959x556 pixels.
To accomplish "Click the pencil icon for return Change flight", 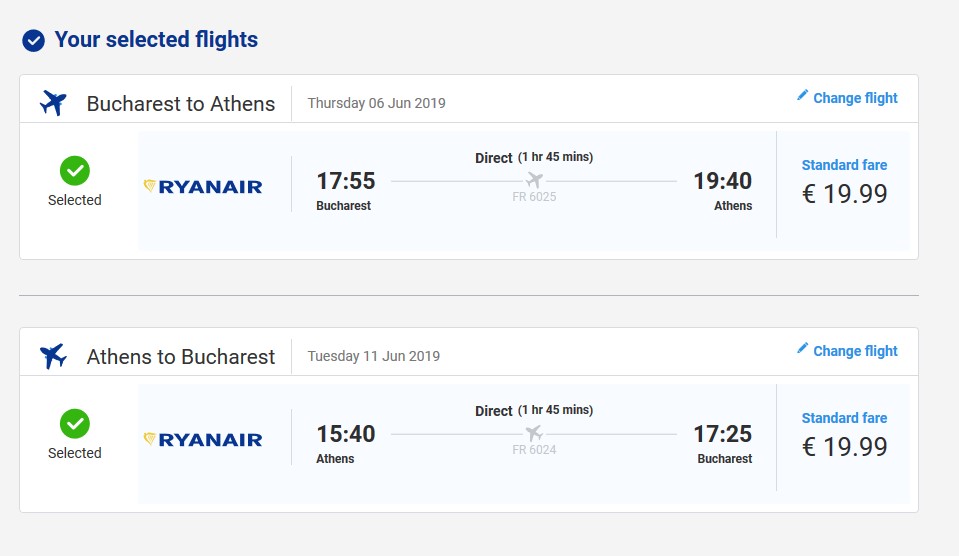I will point(802,348).
